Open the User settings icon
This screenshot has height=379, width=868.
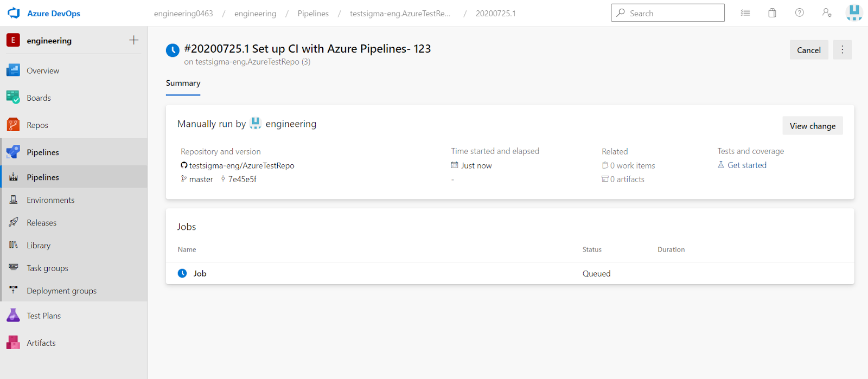(x=827, y=13)
